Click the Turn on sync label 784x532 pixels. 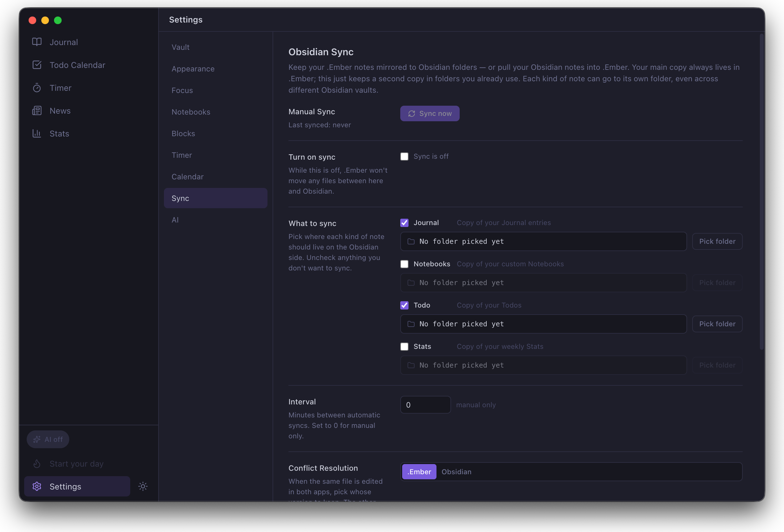coord(312,157)
